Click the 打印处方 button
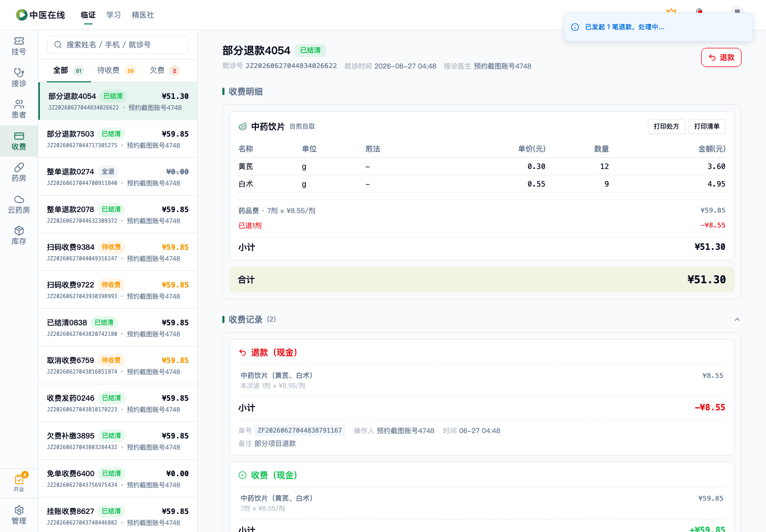766x532 pixels. click(666, 126)
